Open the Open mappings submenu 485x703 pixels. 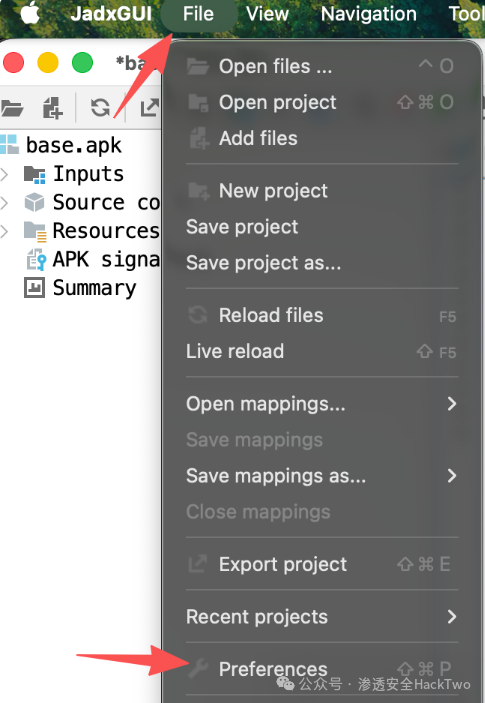322,404
